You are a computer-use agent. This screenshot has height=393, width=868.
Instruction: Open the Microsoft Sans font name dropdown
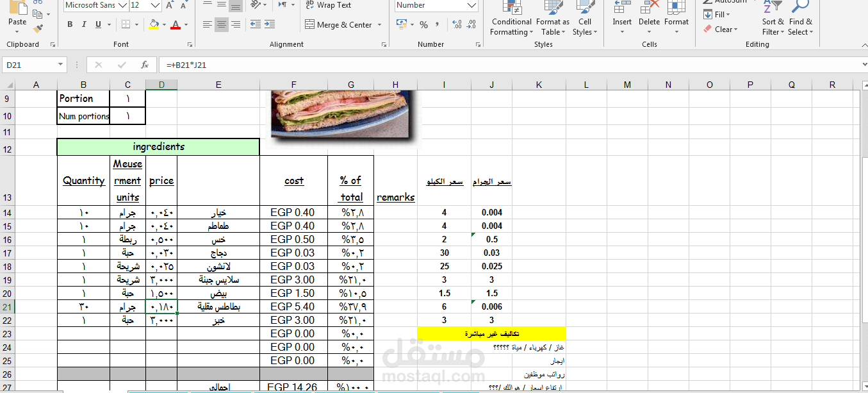[x=122, y=5]
